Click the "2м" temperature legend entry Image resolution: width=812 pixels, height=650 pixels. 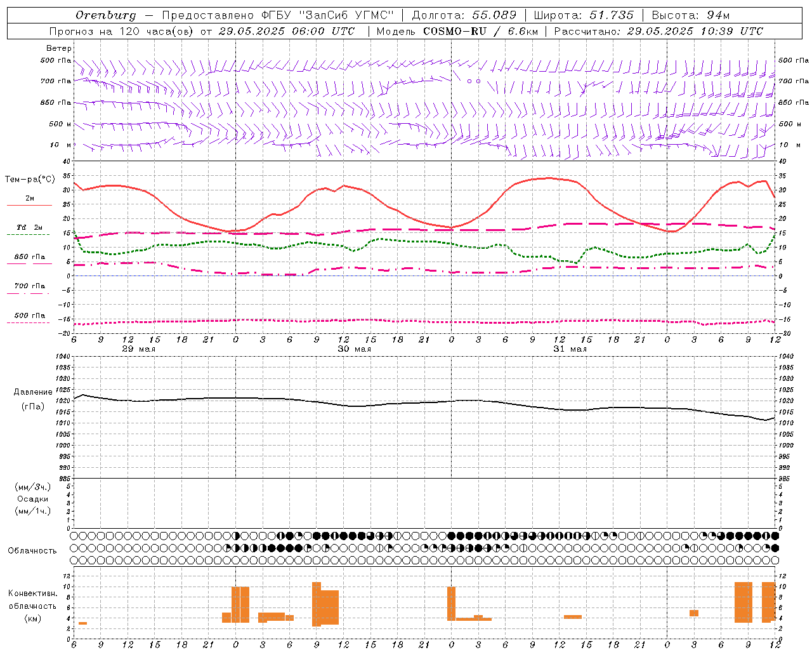click(x=30, y=199)
